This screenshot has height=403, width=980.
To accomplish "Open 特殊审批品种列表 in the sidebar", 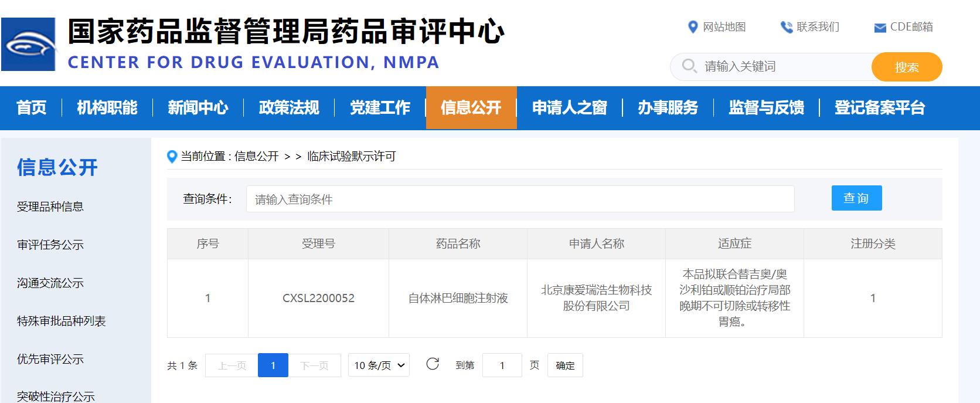I will click(x=62, y=321).
